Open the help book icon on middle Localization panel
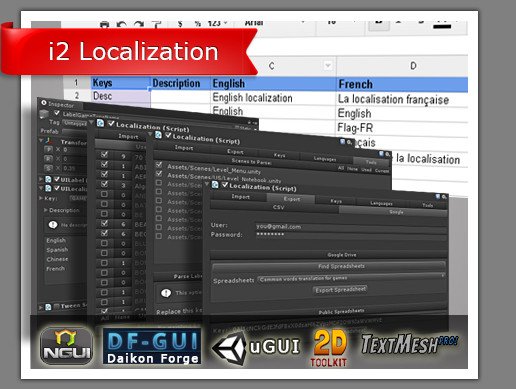The image size is (516, 389). 381,153
